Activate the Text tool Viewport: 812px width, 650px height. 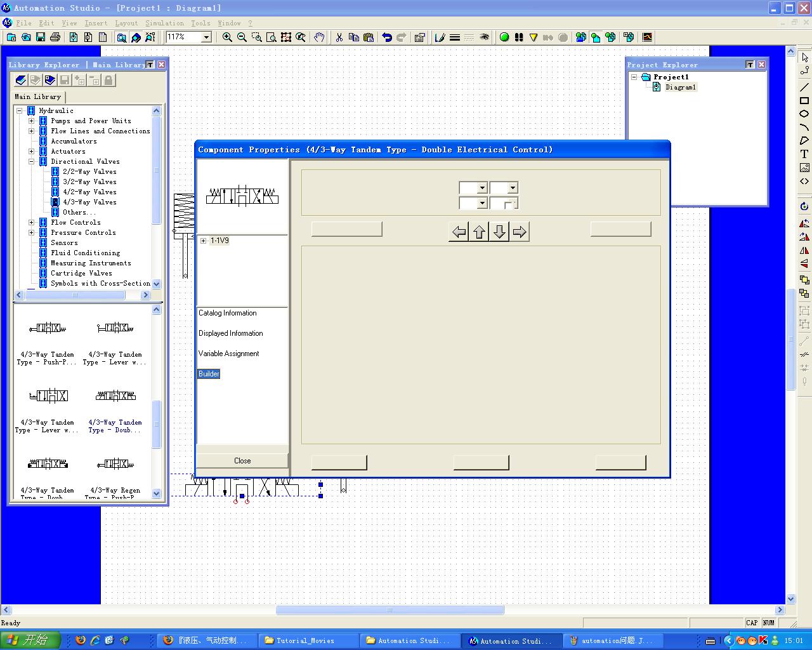(x=804, y=154)
